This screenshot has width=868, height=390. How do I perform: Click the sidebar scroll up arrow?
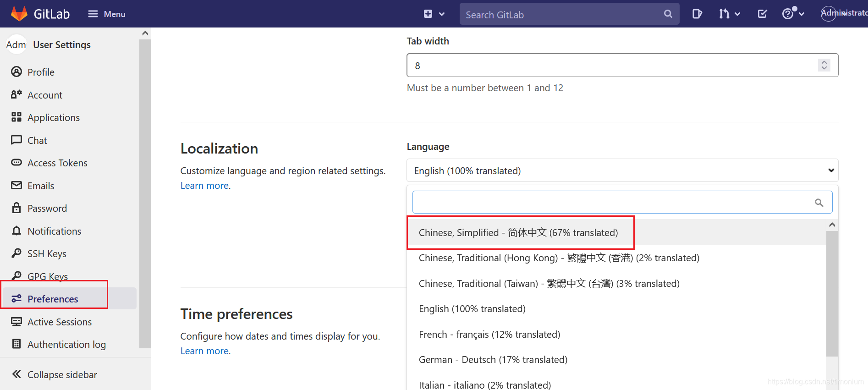pos(145,33)
